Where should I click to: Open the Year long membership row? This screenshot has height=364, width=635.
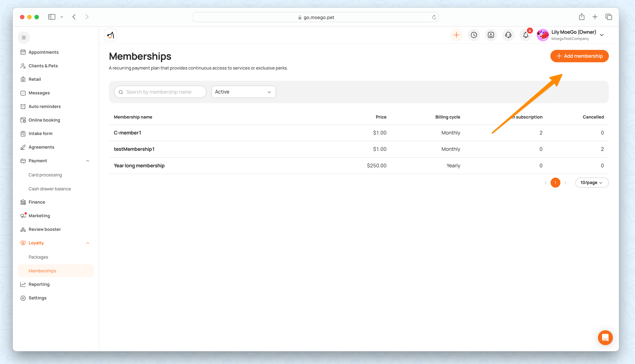point(139,166)
